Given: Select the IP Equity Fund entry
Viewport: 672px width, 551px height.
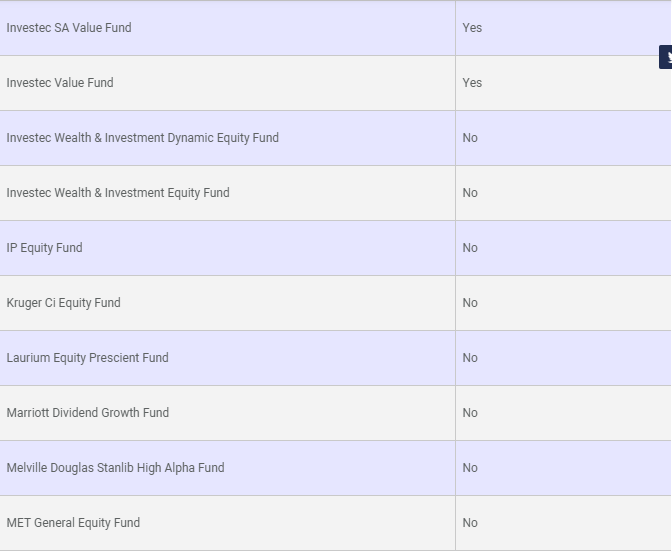Looking at the screenshot, I should click(x=45, y=248).
